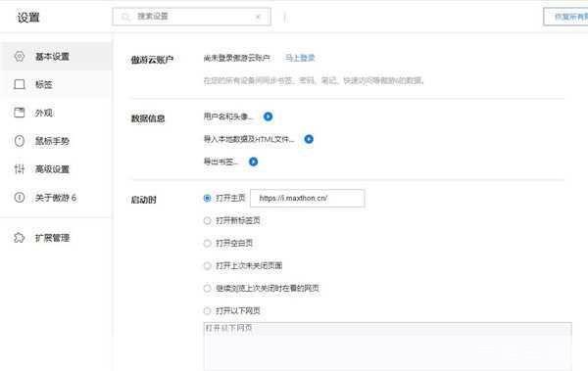
Task: Click the gear icon beside 基本设置
Action: [20, 57]
